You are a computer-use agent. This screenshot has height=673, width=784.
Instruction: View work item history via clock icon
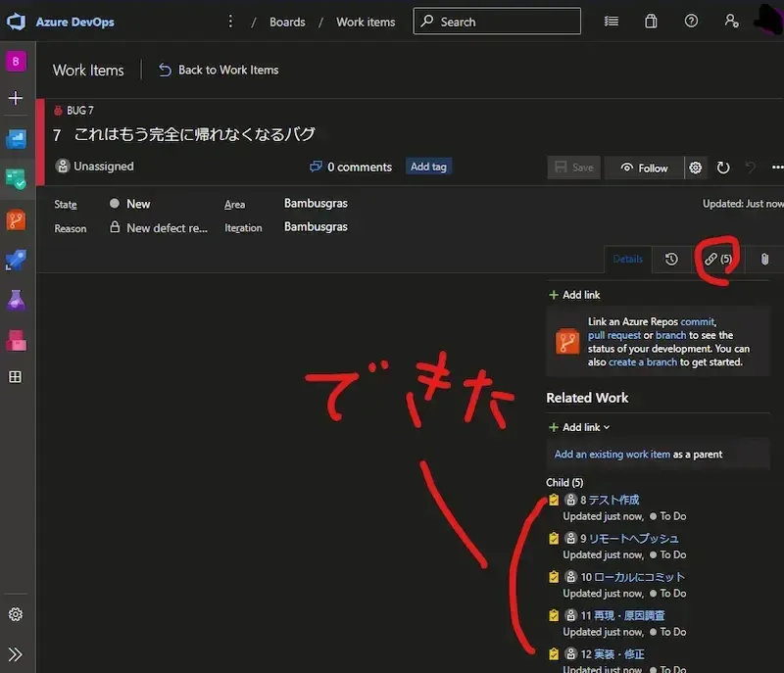click(x=672, y=259)
